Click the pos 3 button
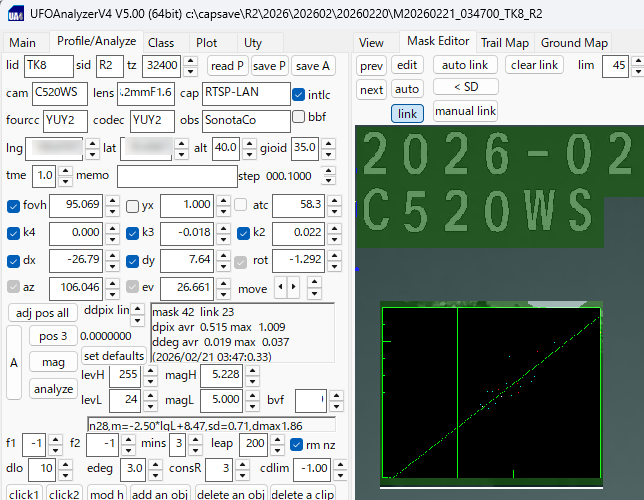The image size is (644, 500). coord(53,336)
